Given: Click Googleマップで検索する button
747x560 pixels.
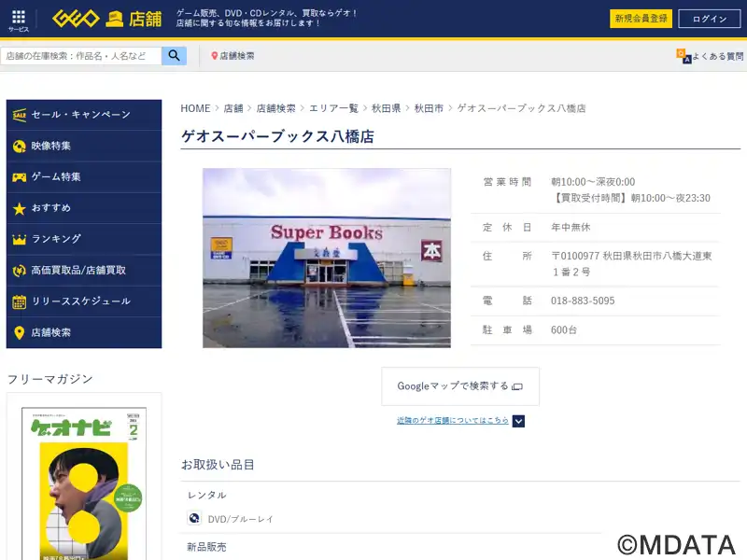Looking at the screenshot, I should 460,386.
